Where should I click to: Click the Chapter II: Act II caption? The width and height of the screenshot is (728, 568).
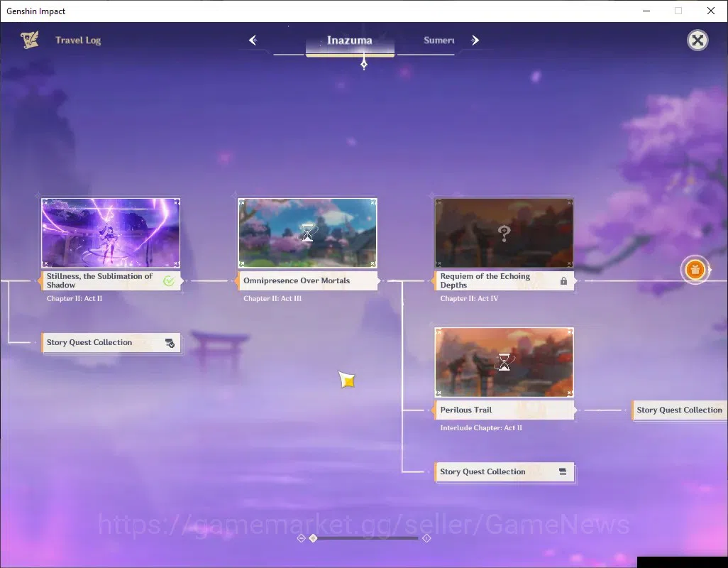pos(75,299)
